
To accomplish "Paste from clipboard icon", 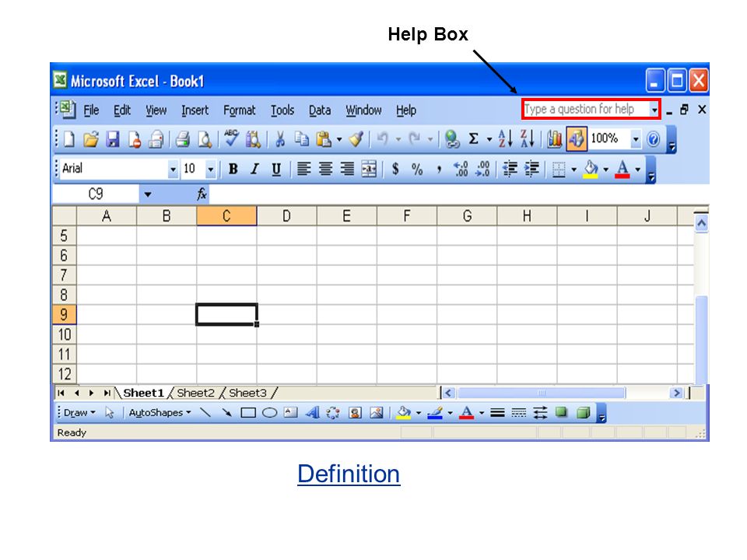I will (324, 139).
